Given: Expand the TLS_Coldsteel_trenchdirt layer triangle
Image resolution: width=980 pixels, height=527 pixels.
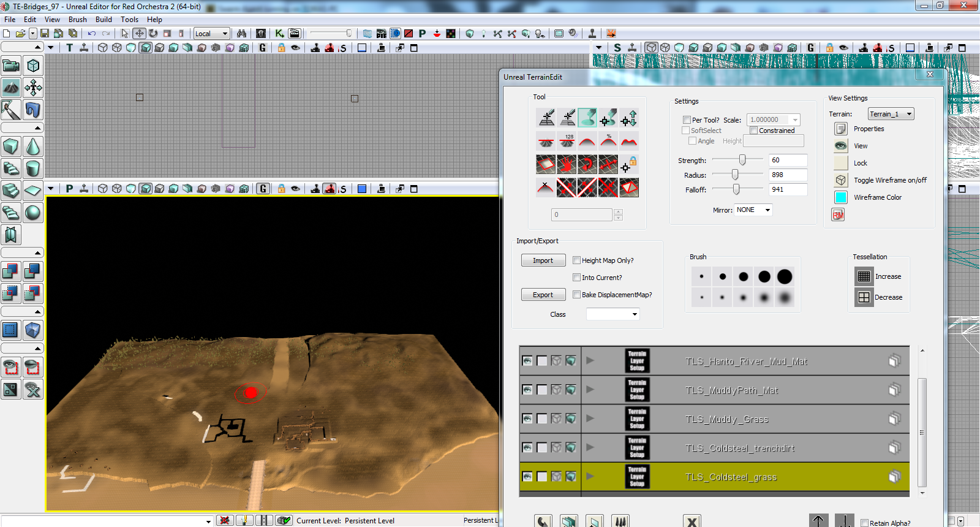Looking at the screenshot, I should (x=590, y=447).
